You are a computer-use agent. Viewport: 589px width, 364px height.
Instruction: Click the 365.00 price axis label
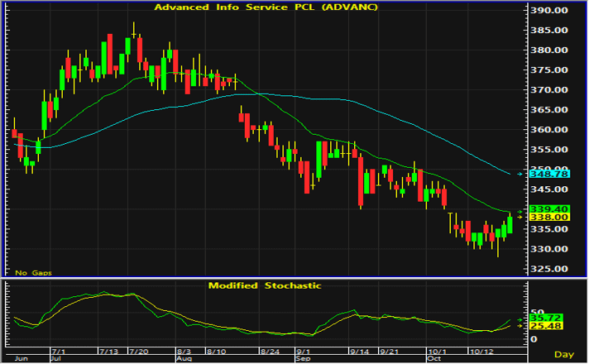point(548,110)
